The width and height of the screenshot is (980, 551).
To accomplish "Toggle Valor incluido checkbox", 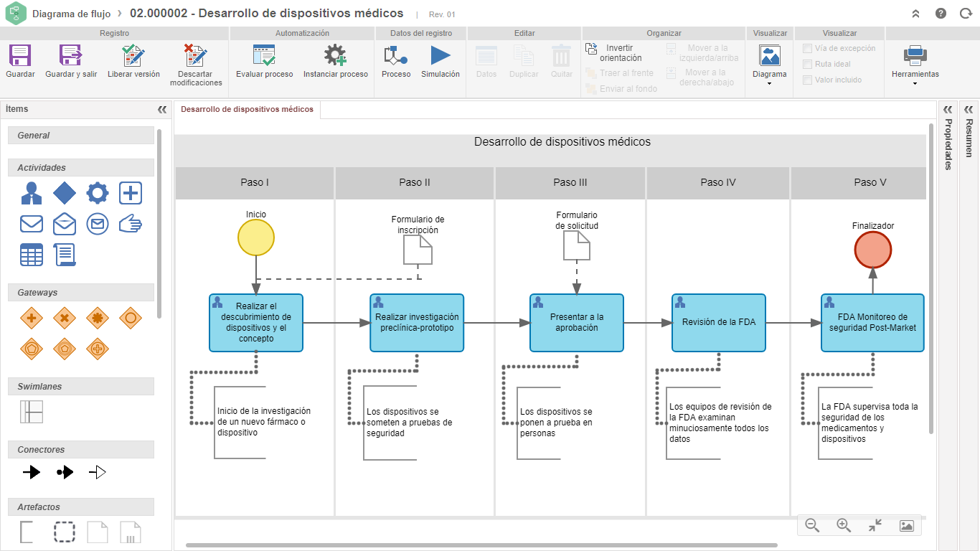I will pos(807,80).
